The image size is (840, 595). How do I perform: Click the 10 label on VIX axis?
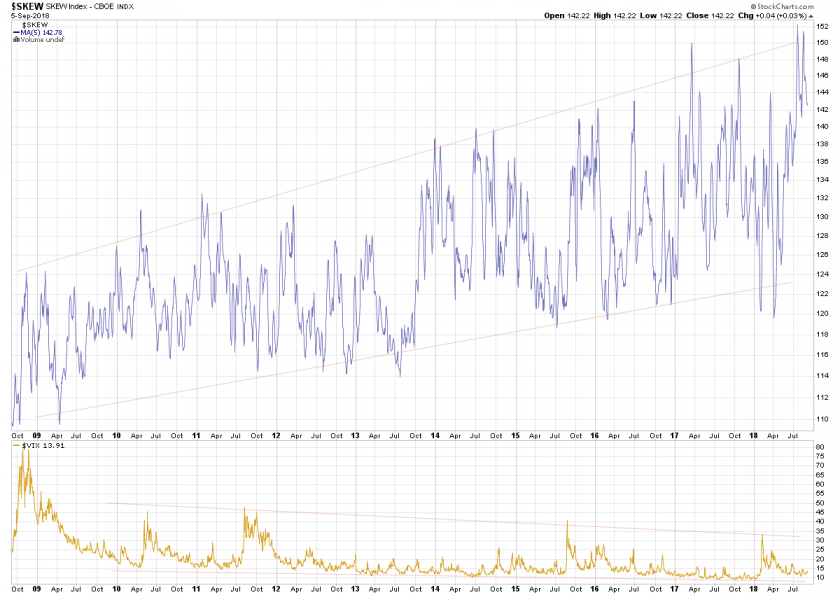pos(820,577)
